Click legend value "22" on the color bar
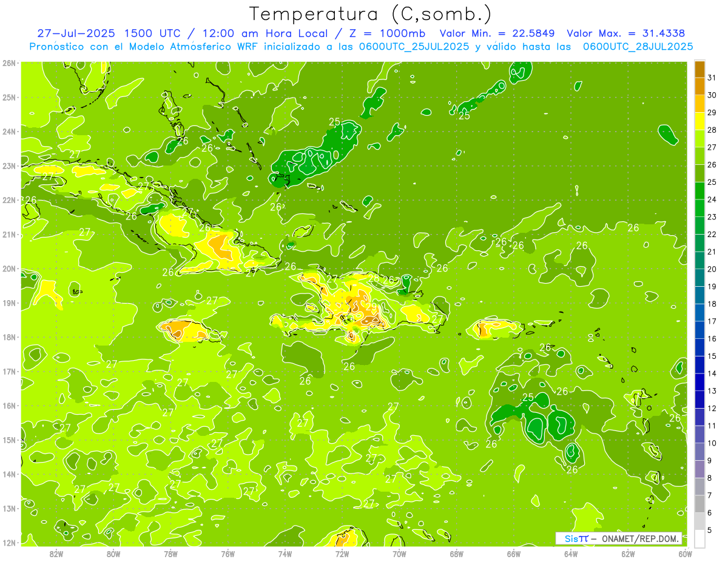 click(712, 234)
